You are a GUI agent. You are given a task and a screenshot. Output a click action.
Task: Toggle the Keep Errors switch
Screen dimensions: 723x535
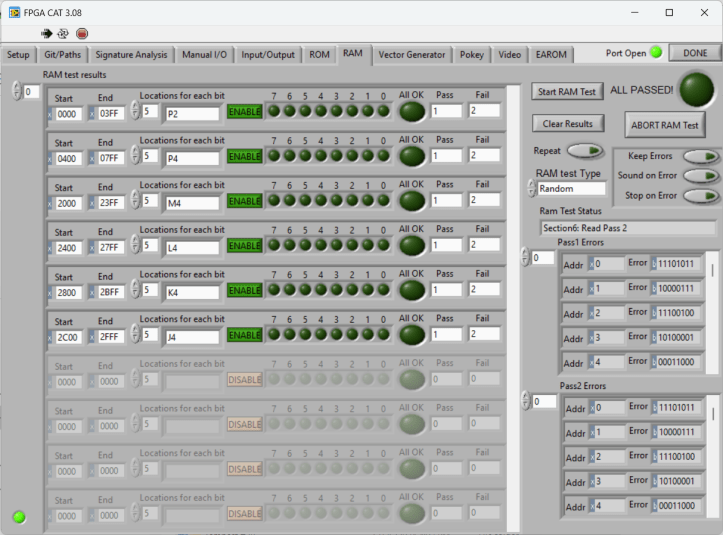[700, 156]
